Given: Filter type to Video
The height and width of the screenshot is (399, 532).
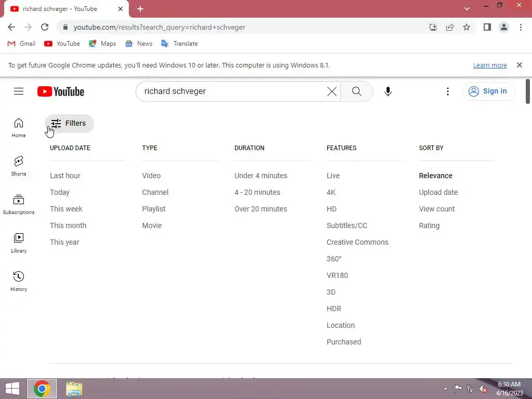Looking at the screenshot, I should pos(151,176).
